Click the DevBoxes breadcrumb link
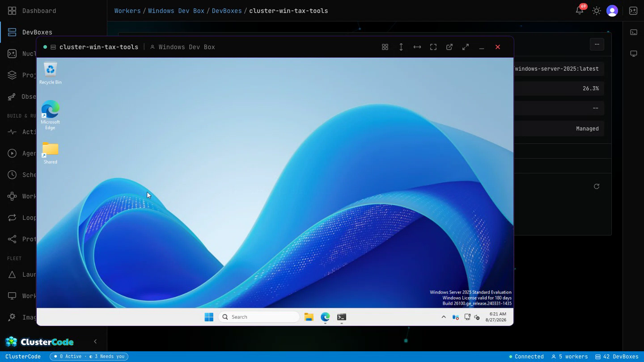 click(x=227, y=11)
